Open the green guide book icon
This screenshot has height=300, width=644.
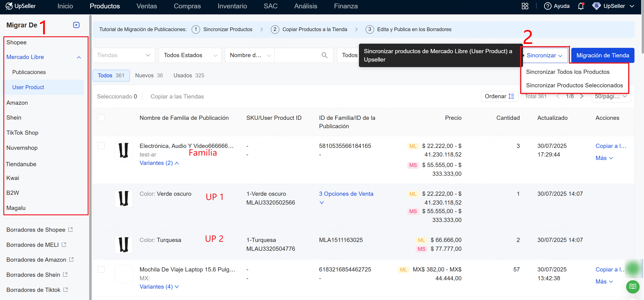pos(633,287)
